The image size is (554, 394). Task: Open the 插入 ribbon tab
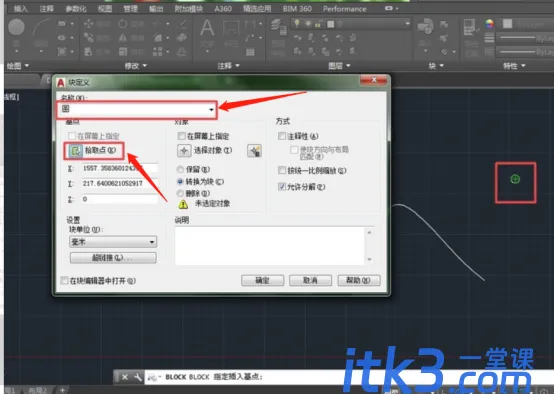20,9
